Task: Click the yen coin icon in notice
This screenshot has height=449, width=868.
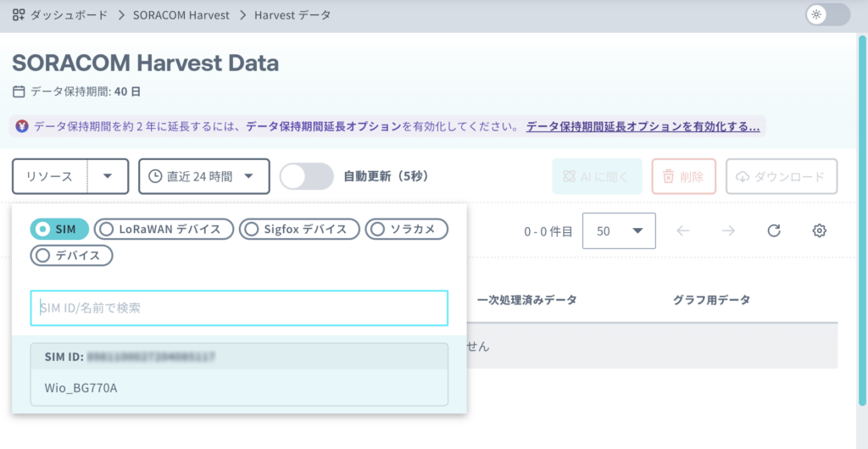Action: point(23,126)
